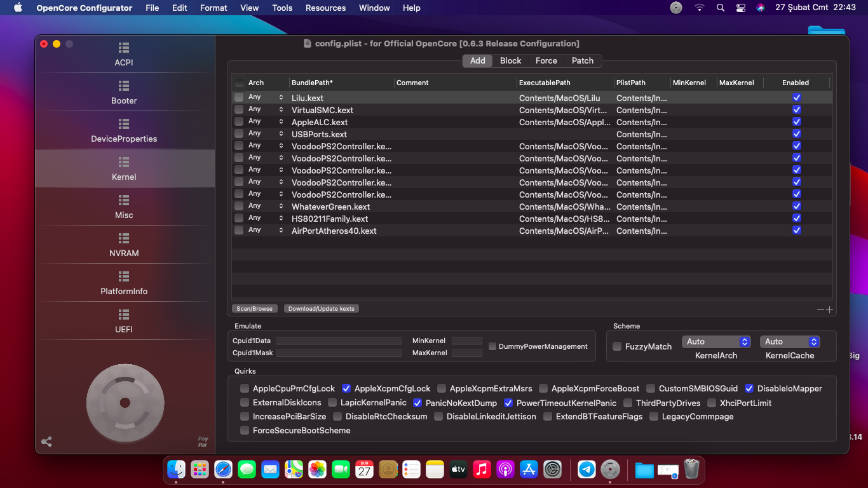The image size is (868, 488).
Task: Open Spotlight search in the menu bar
Action: (x=720, y=8)
